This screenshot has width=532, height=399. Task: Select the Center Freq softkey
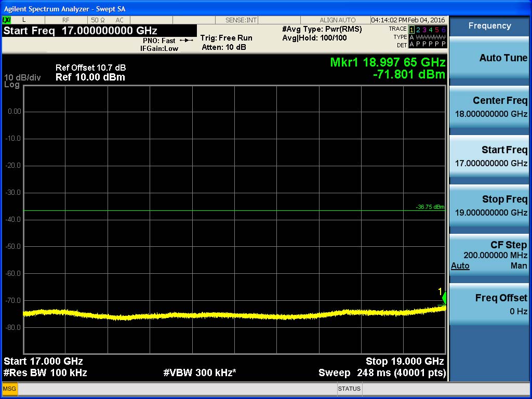click(489, 107)
